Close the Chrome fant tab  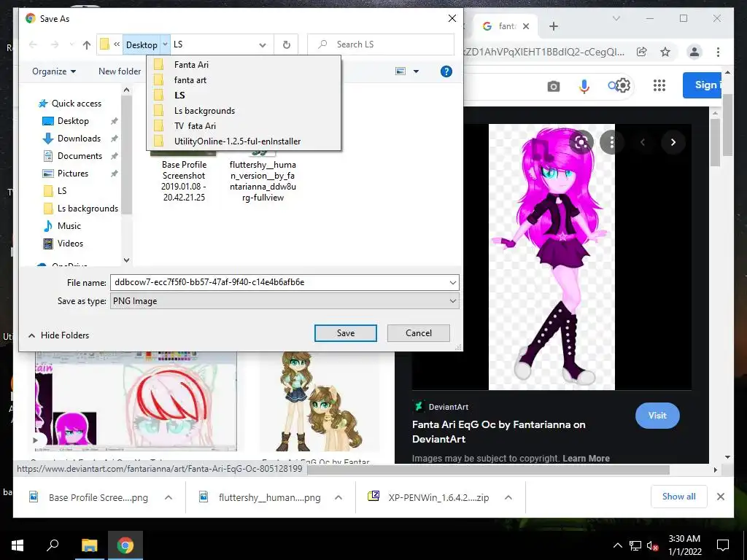[526, 26]
